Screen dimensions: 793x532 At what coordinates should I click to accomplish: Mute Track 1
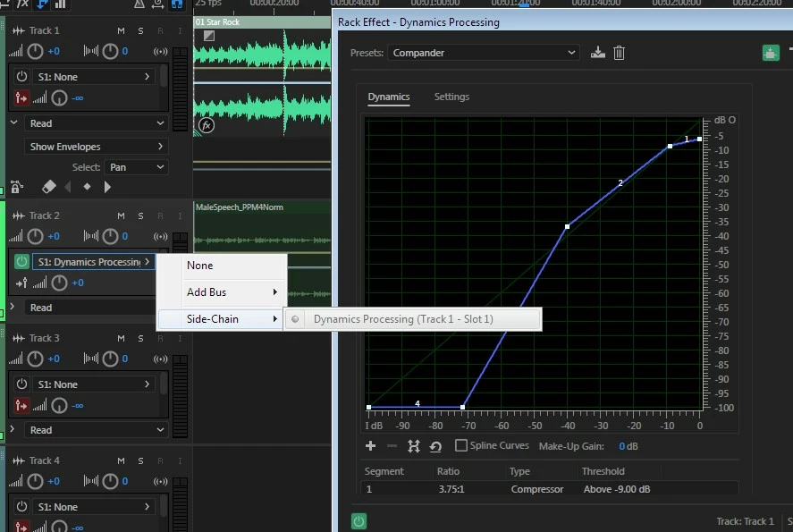(x=121, y=31)
